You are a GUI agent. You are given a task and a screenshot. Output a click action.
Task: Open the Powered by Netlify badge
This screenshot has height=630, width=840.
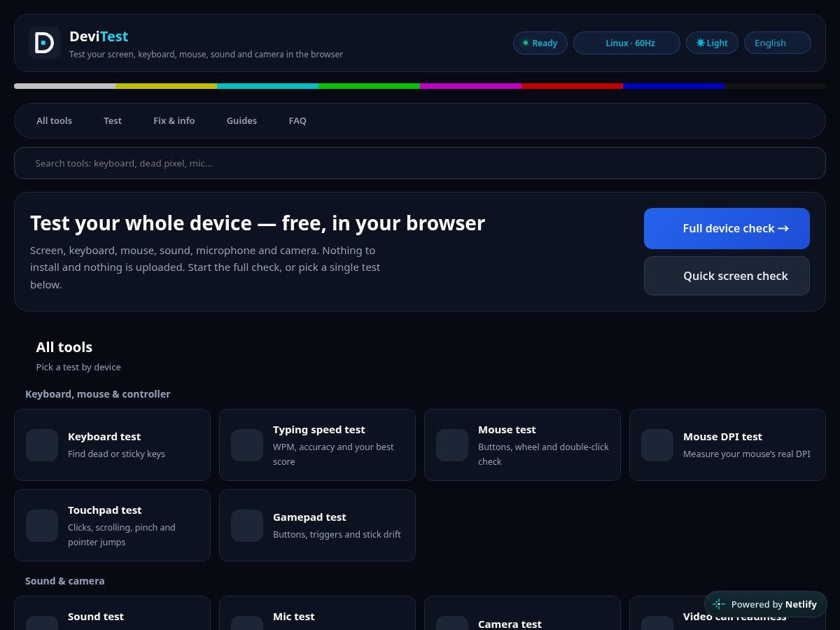[765, 604]
